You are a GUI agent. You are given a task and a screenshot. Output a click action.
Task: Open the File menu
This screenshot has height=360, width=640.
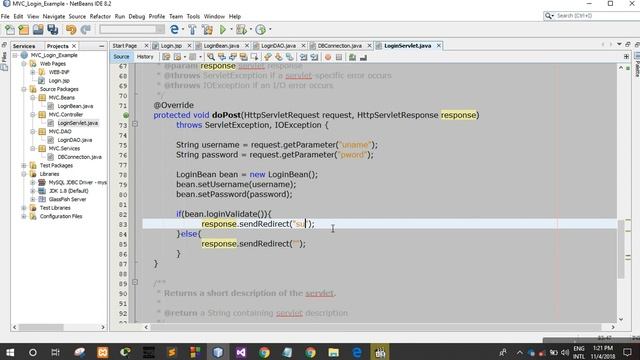pos(5,16)
